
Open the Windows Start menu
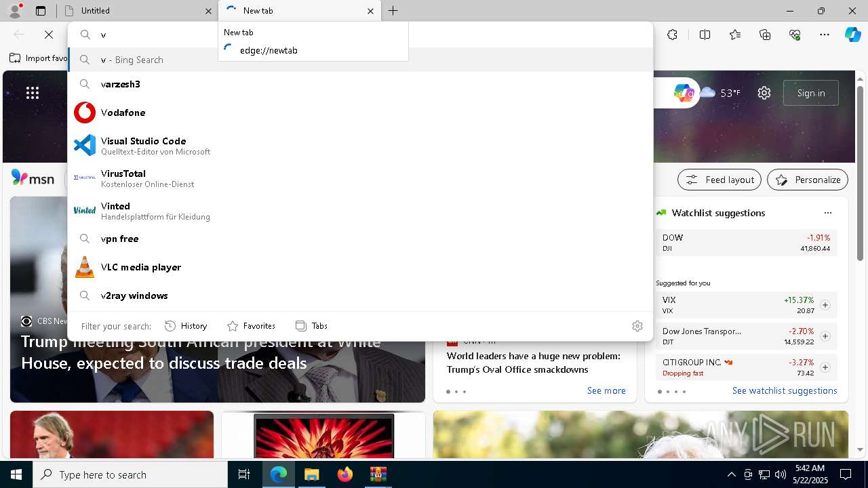coord(16,474)
